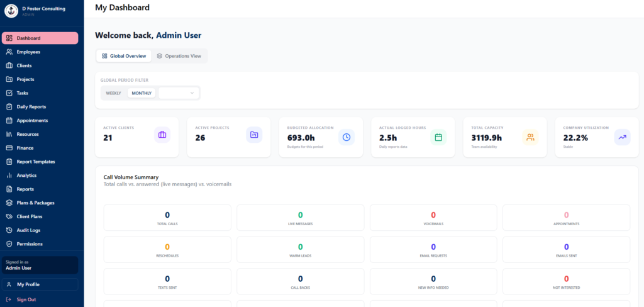Click the Employees people icon
The image size is (644, 307).
click(x=9, y=52)
